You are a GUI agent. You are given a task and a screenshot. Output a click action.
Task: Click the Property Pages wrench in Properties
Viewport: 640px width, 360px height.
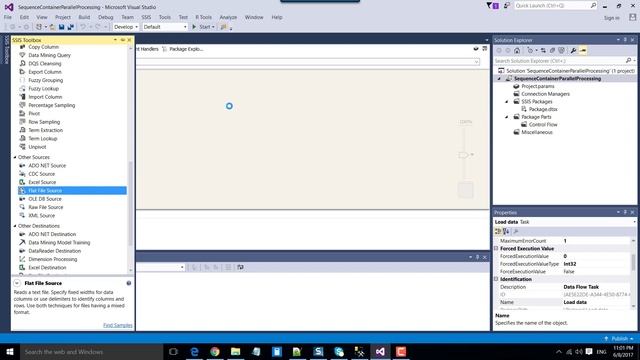pyautogui.click(x=516, y=231)
